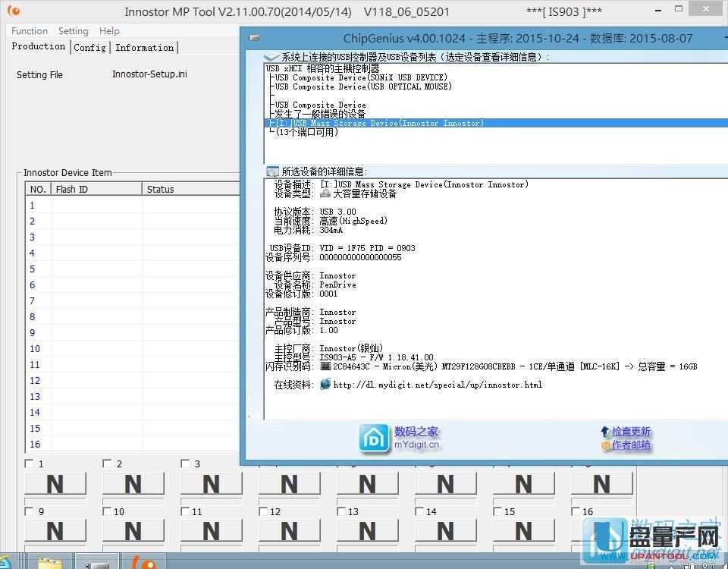This screenshot has height=569, width=728.
Task: Tick the checkbox for port 10
Action: (107, 511)
